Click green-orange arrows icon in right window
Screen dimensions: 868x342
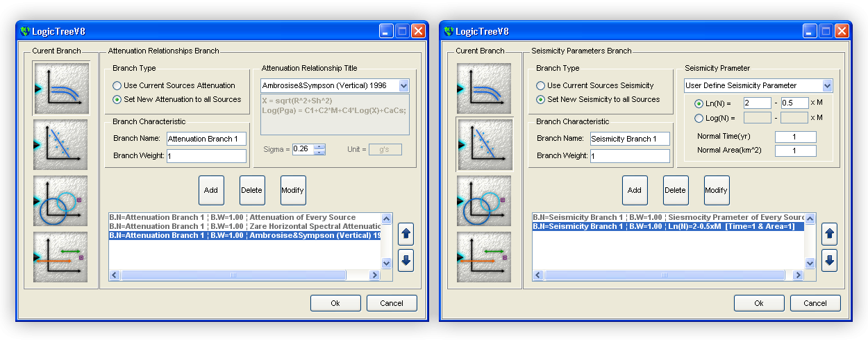pyautogui.click(x=485, y=257)
